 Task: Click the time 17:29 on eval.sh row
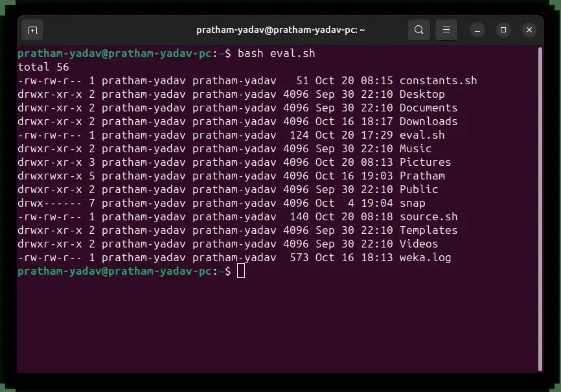click(x=376, y=135)
